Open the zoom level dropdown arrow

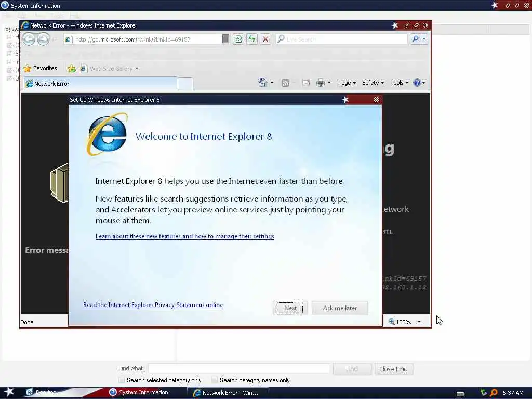click(419, 322)
